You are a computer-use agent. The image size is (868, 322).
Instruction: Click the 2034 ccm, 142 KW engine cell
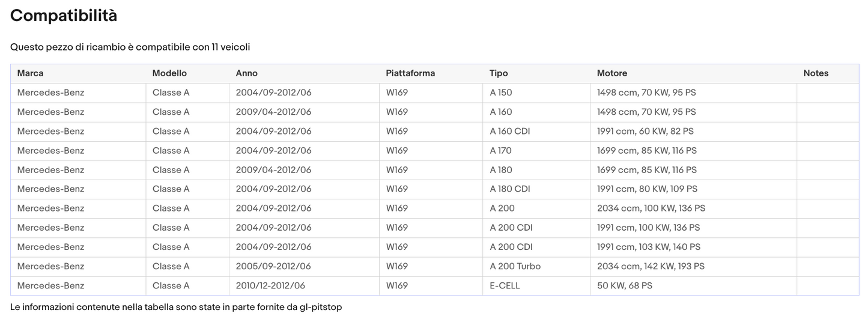point(651,266)
